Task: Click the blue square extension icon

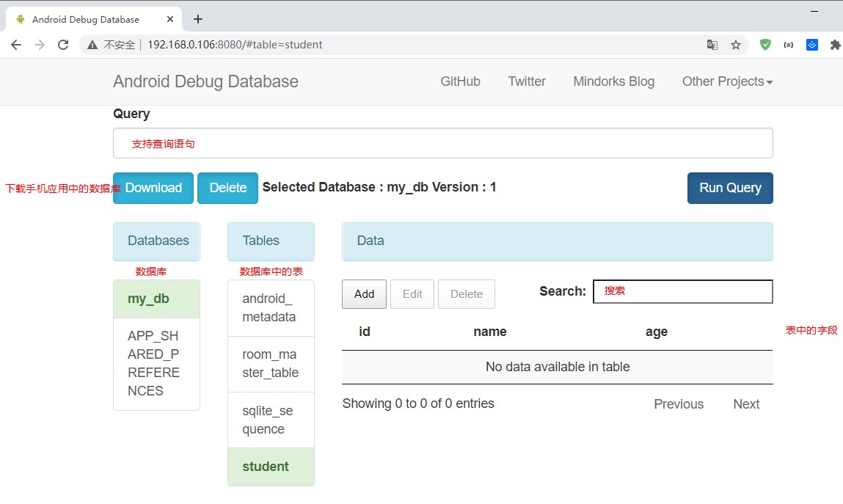Action: click(x=812, y=45)
